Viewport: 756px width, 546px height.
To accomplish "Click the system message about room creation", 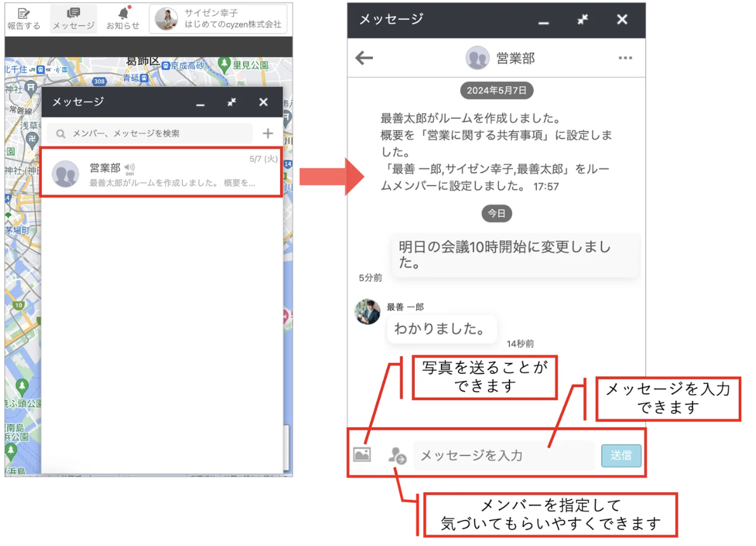I will pos(496,152).
